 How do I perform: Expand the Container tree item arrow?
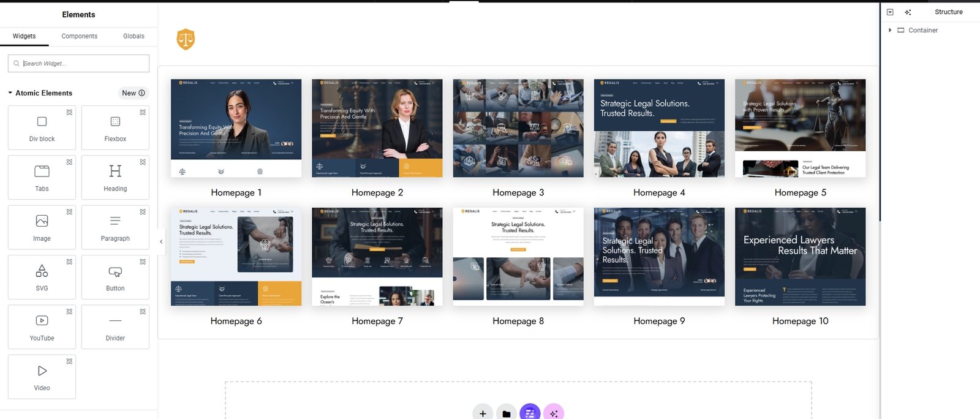890,30
